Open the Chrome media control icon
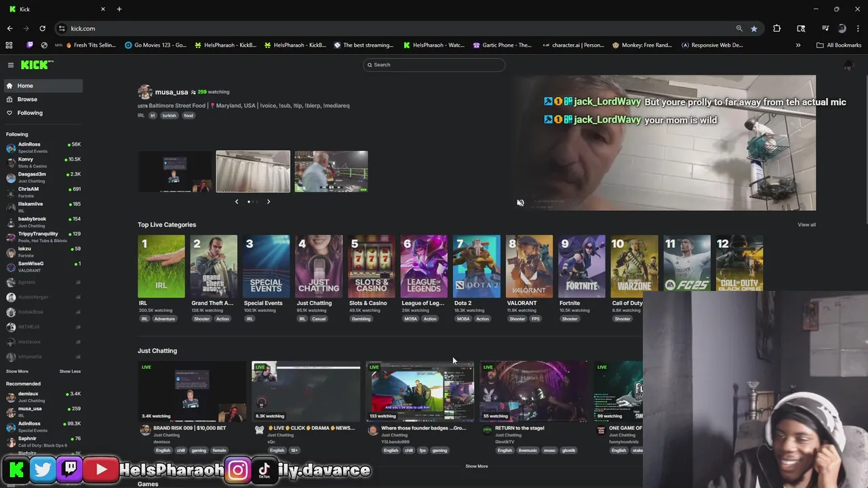Image resolution: width=868 pixels, height=488 pixels. tap(825, 28)
